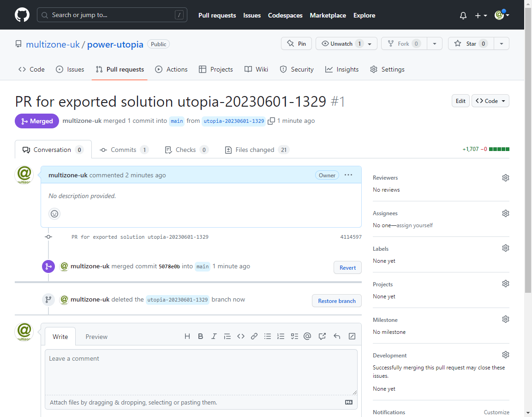Add a task list via toolbar icon

294,336
